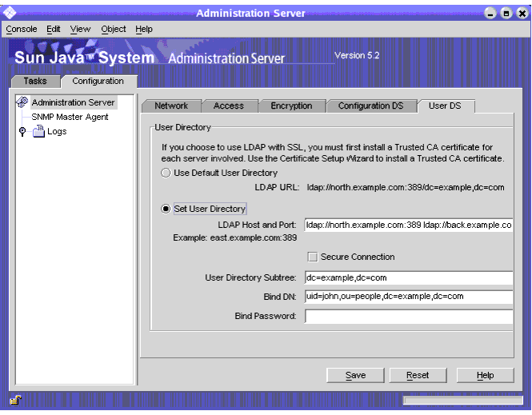Screen dimensions: 532x415
Task: Click the 'Version 5.2' banner text
Action: [x=357, y=55]
